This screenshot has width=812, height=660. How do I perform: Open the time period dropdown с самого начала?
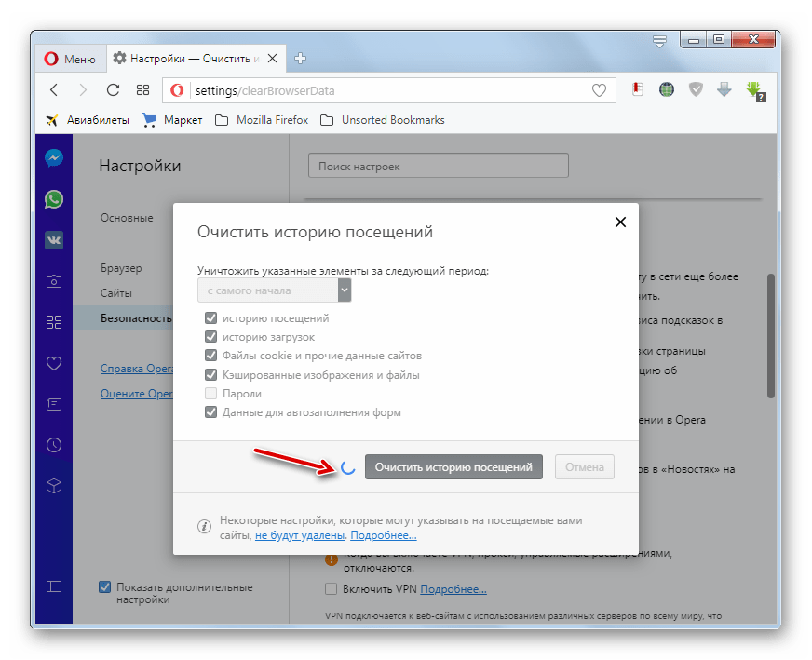(x=274, y=290)
